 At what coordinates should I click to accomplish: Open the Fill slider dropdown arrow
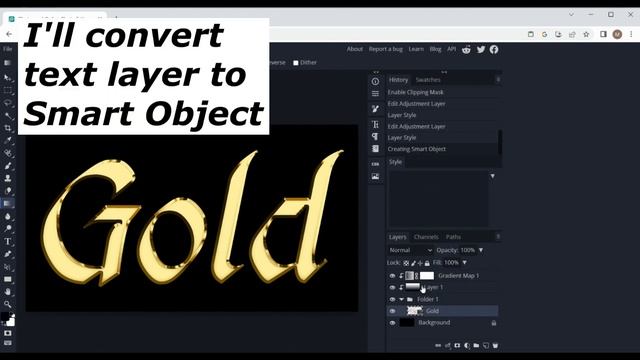coord(464,263)
